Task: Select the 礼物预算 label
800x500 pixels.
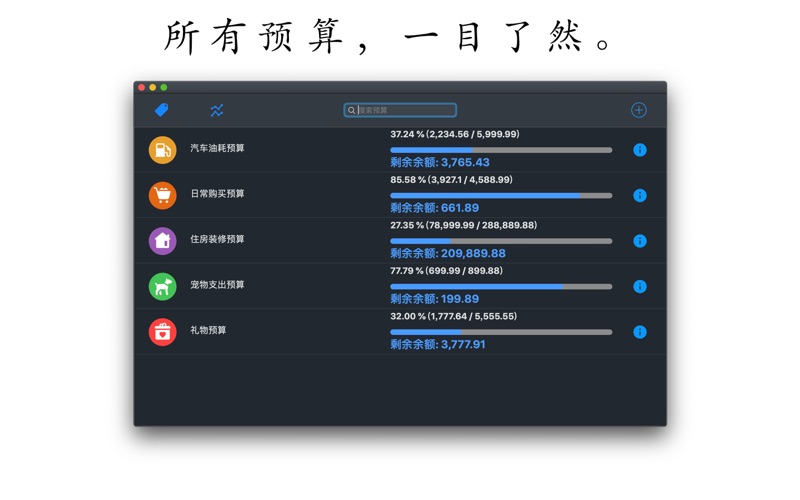Action: tap(208, 330)
